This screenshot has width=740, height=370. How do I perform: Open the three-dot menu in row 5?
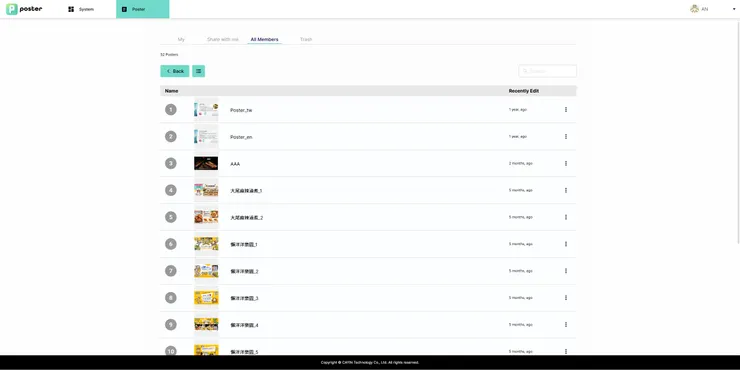pos(566,217)
